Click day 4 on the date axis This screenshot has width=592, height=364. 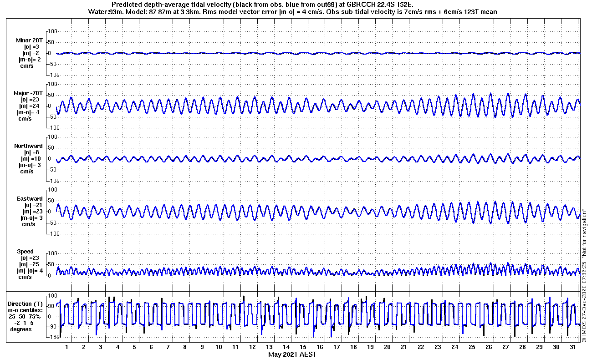[117, 347]
